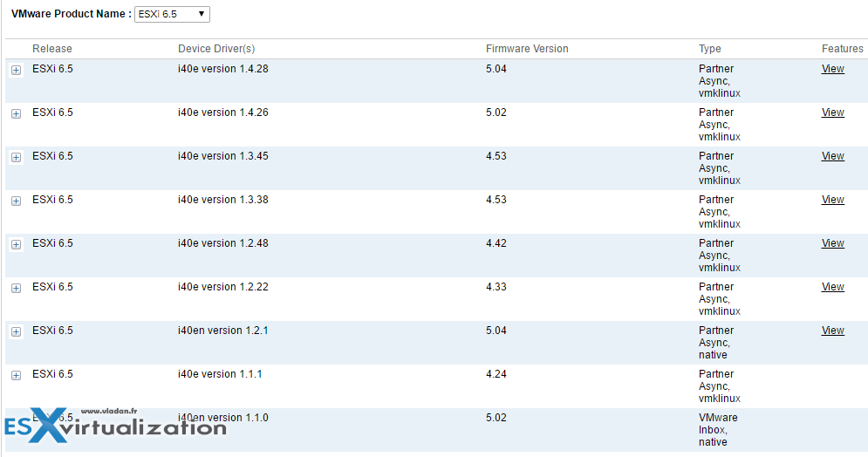Image resolution: width=868 pixels, height=457 pixels.
Task: Click the Firmware Version column header
Action: 527,49
